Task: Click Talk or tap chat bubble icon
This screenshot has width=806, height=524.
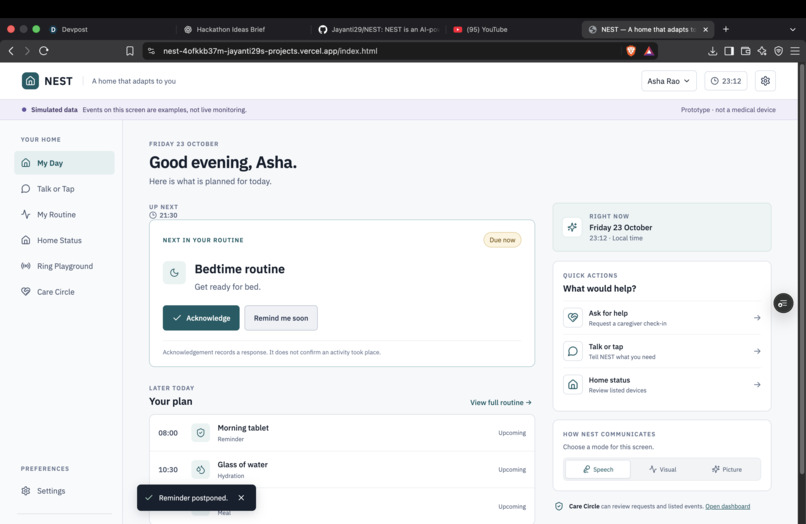Action: pyautogui.click(x=573, y=351)
